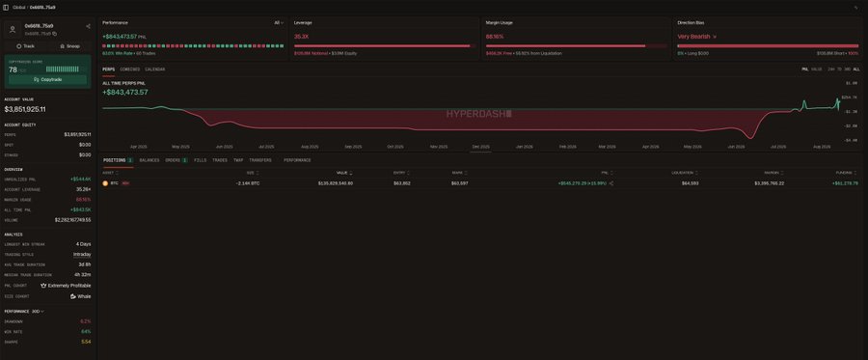Click the Direction Bias bar
Viewport: 868px width, 360px height.
pos(768,46)
